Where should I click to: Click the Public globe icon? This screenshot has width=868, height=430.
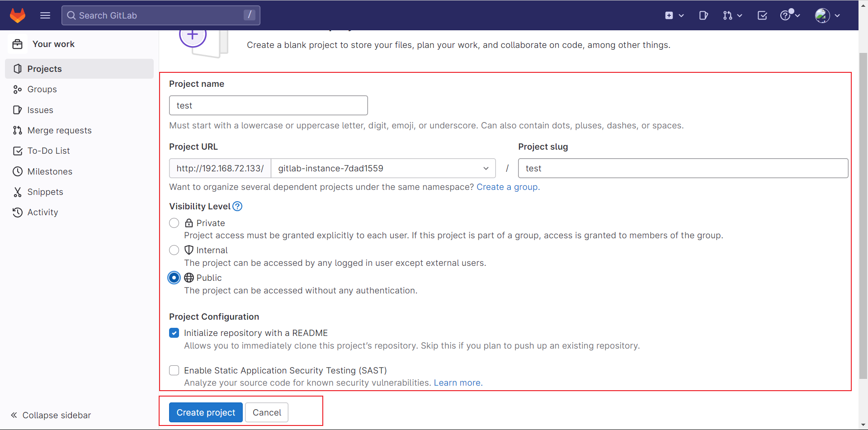pyautogui.click(x=189, y=278)
